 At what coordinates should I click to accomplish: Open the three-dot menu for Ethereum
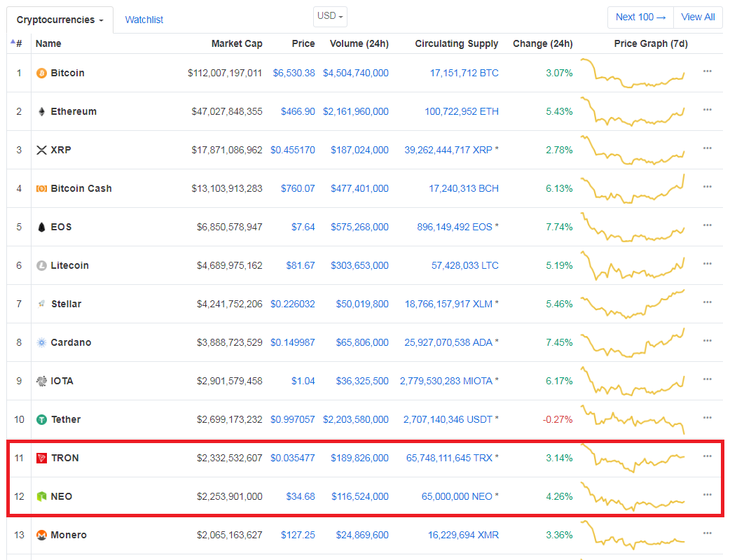click(708, 110)
